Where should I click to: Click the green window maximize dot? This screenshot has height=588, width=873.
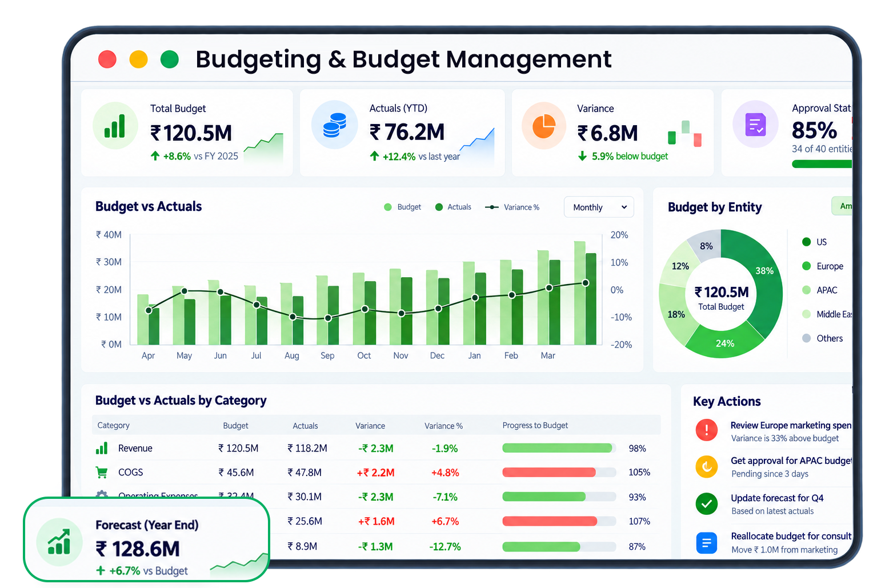pyautogui.click(x=170, y=59)
